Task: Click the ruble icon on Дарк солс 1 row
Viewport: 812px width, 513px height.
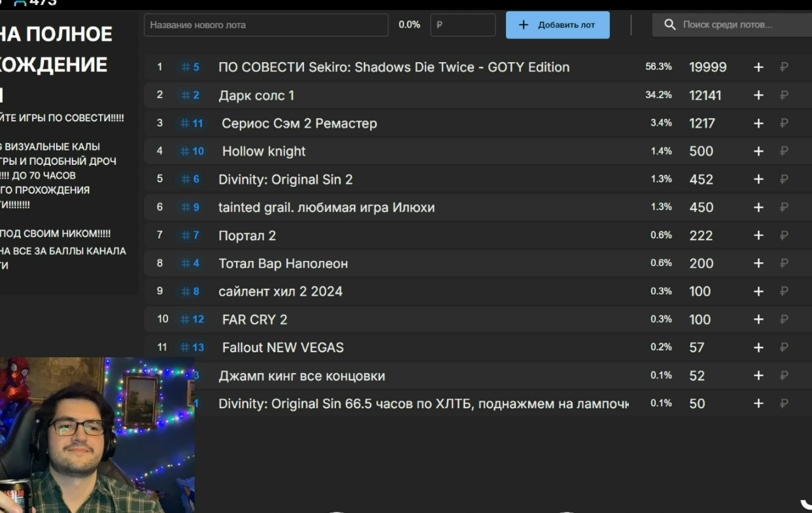Action: pyautogui.click(x=784, y=95)
